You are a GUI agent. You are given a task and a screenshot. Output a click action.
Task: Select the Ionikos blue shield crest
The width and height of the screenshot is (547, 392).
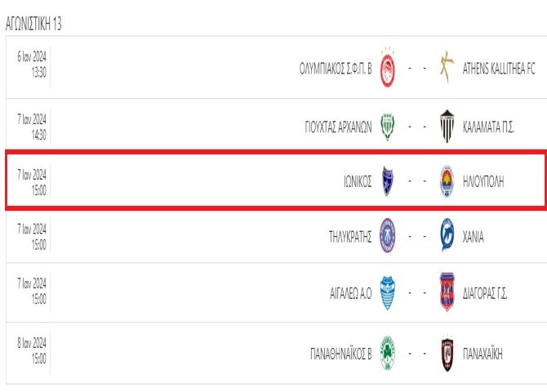(x=387, y=181)
